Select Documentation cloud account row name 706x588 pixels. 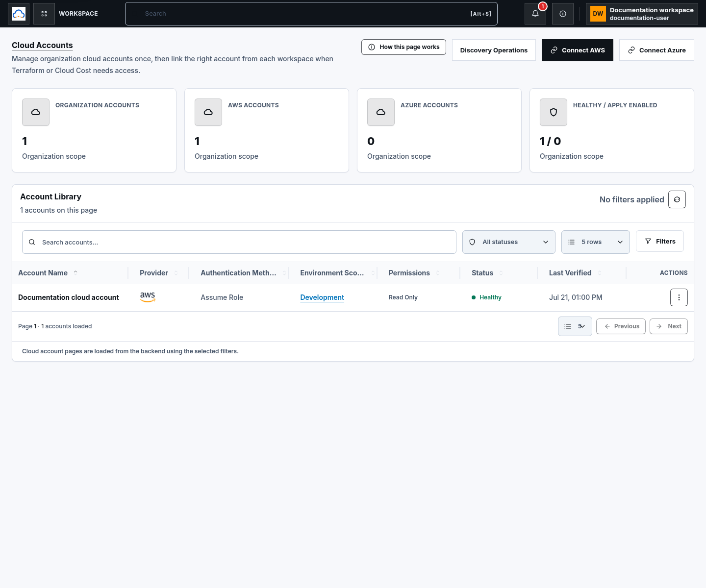point(69,297)
